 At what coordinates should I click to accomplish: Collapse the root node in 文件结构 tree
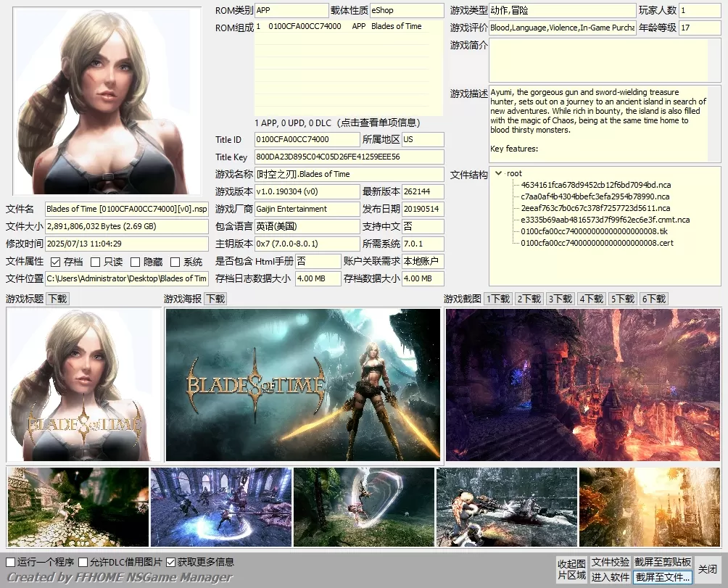click(500, 173)
